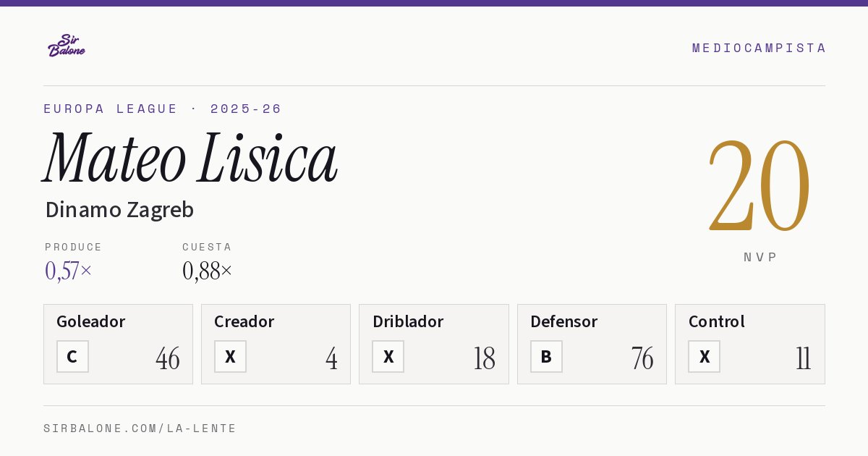This screenshot has width=868, height=456.
Task: Click the Defensor card title
Action: tap(564, 321)
